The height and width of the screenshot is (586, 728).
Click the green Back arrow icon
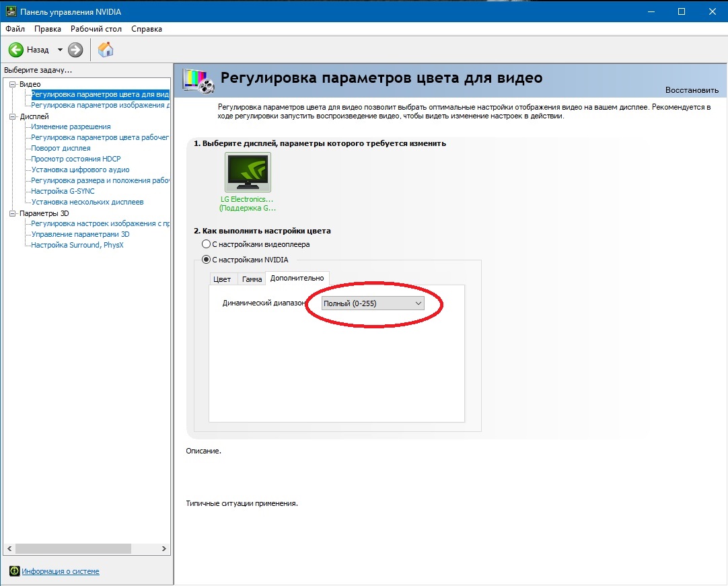tap(15, 50)
